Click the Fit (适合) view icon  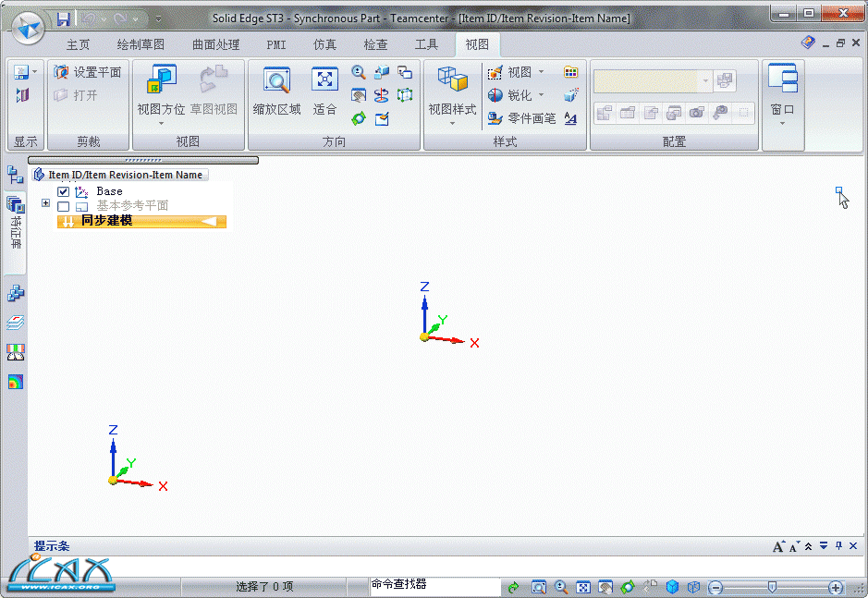point(324,81)
